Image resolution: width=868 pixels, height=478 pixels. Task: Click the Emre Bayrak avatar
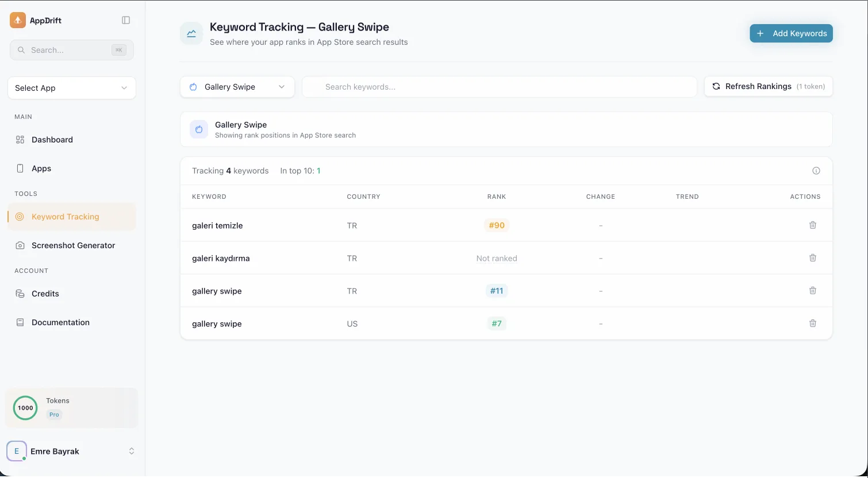[17, 451]
